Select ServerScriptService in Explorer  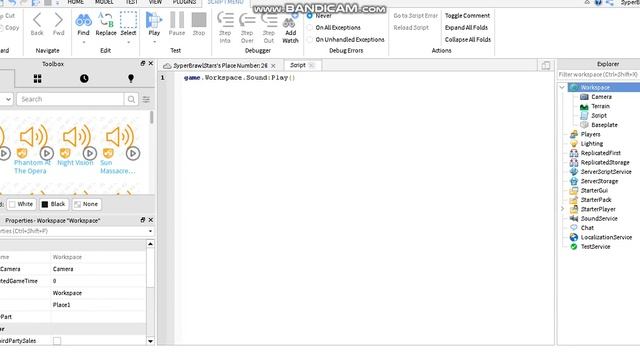[606, 172]
